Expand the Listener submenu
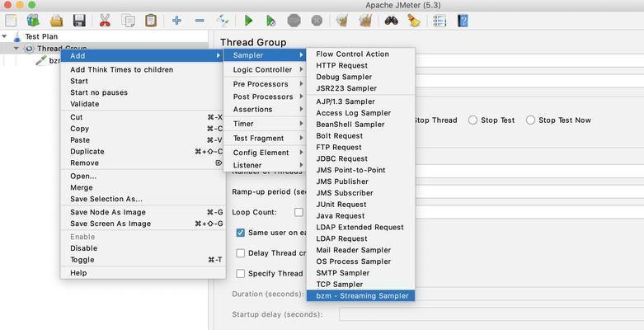The width and height of the screenshot is (644, 330). (265, 165)
